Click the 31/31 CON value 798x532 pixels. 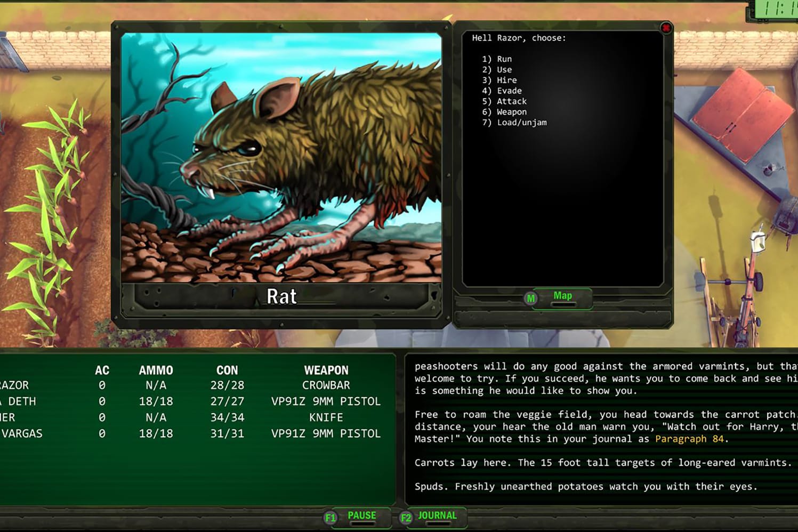[227, 433]
